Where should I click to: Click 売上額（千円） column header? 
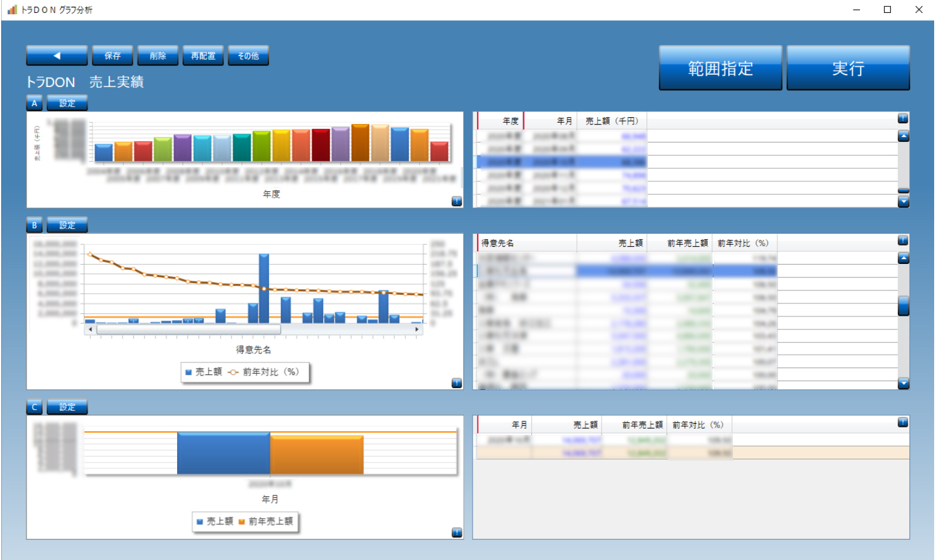click(x=612, y=121)
